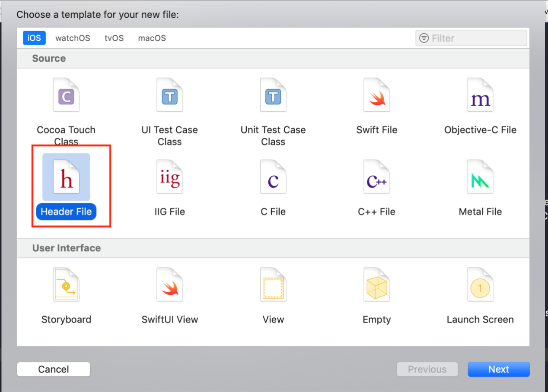Click the Next button
The height and width of the screenshot is (392, 548).
[x=498, y=369]
